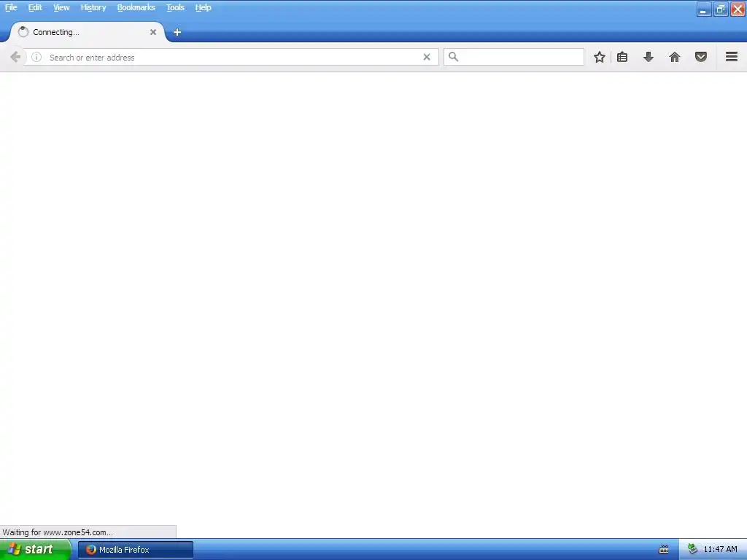This screenshot has width=747, height=560.
Task: Click the Windows start button
Action: click(35, 550)
